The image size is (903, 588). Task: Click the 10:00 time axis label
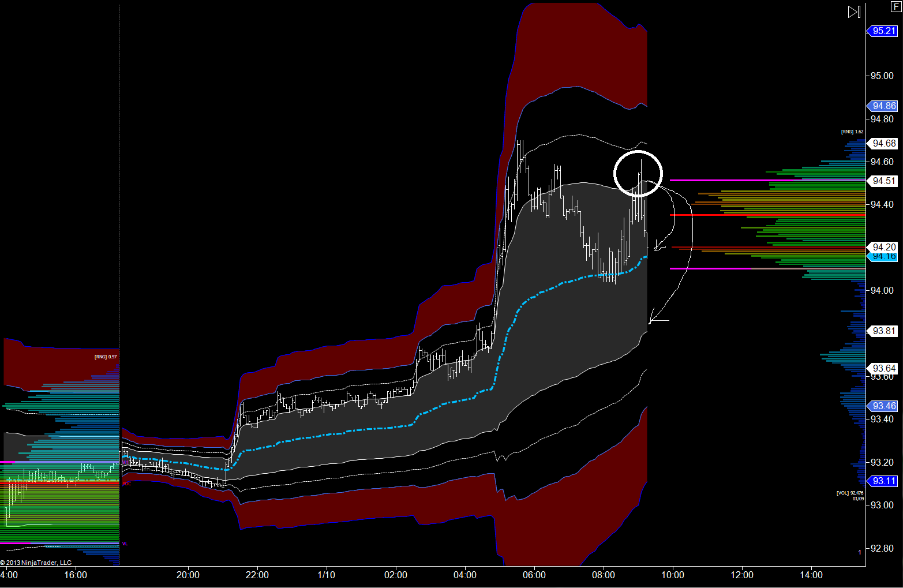pos(673,575)
